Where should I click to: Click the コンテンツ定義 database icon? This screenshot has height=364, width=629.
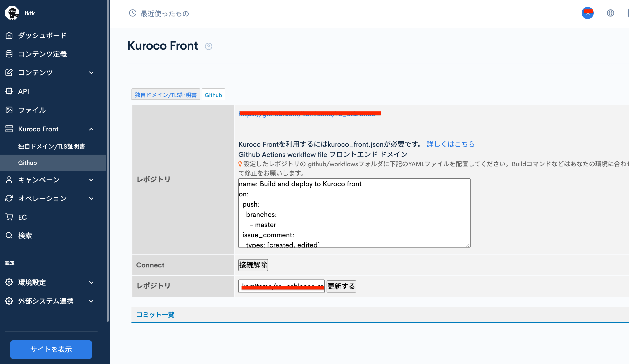pyautogui.click(x=9, y=54)
